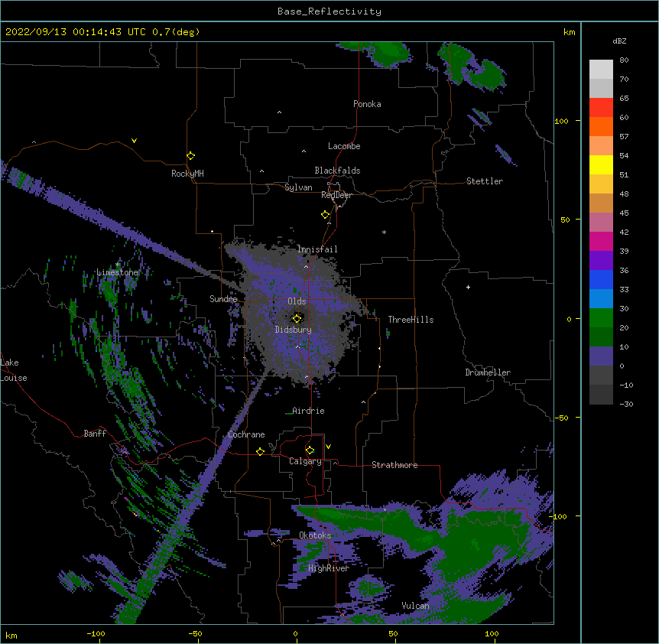Click the blue 36 dBZ legend swatch
This screenshot has width=659, height=644.
point(601,279)
